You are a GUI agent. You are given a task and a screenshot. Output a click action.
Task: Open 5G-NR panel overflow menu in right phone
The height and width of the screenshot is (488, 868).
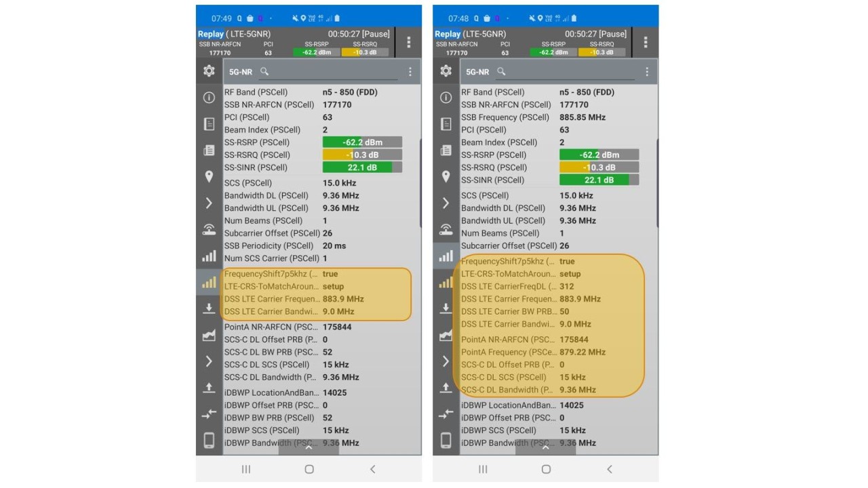tap(647, 72)
